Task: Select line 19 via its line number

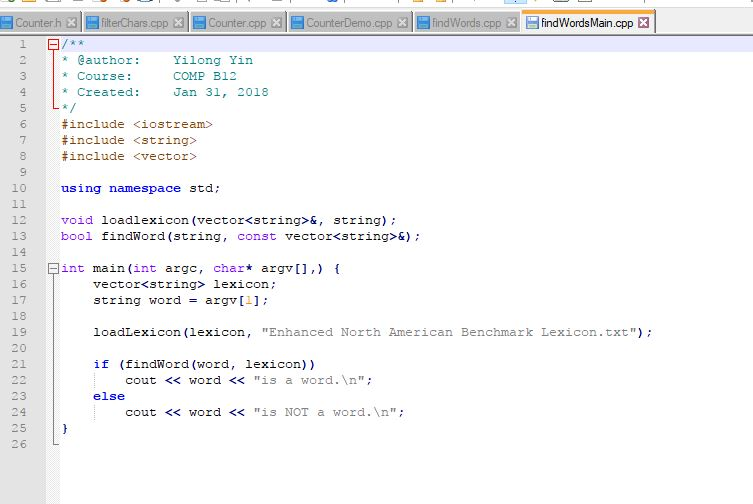Action: [x=22, y=332]
